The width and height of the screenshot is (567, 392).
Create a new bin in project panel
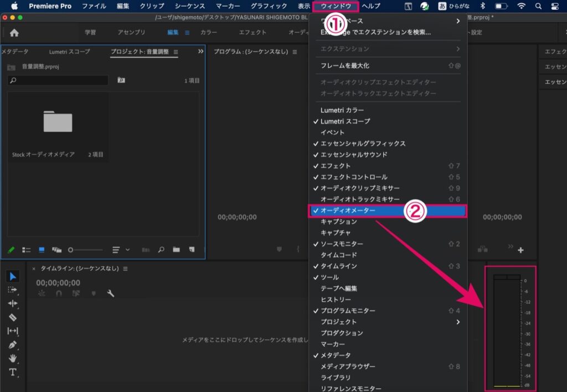pos(176,250)
